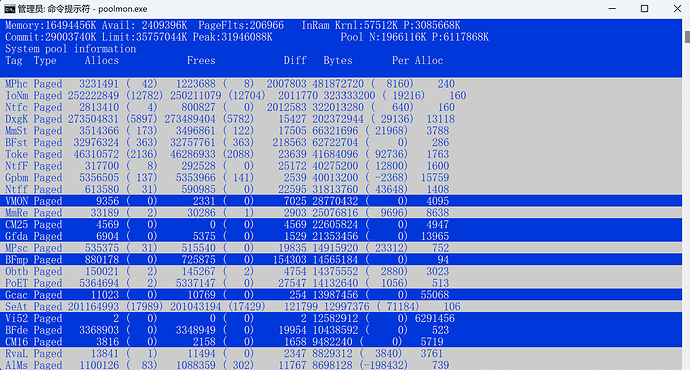The width and height of the screenshot is (690, 370).
Task: Click the bytes value 323333200
Action: (x=349, y=96)
